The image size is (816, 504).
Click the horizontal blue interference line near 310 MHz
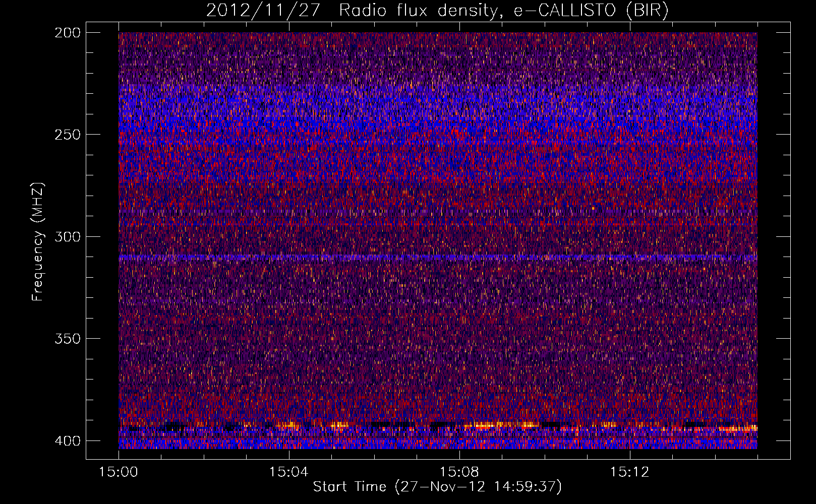coord(438,257)
